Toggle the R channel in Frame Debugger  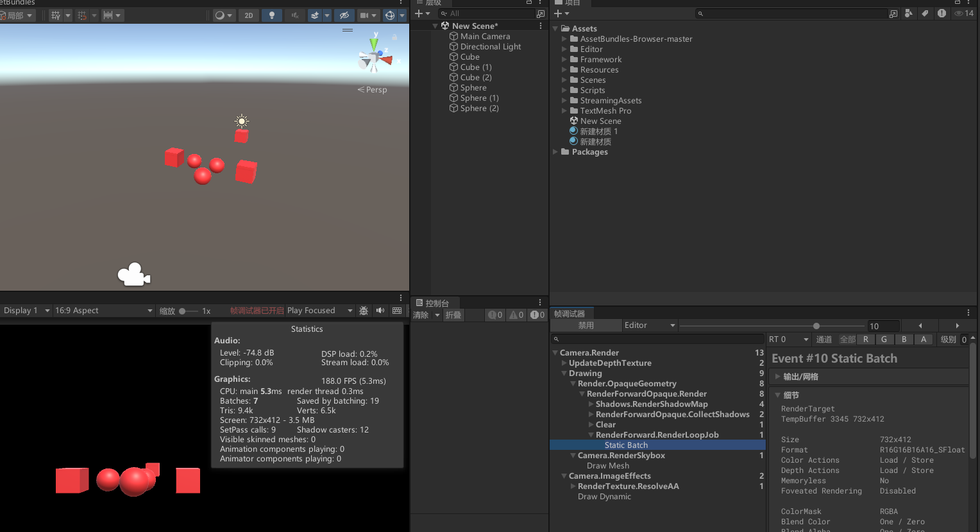(866, 339)
